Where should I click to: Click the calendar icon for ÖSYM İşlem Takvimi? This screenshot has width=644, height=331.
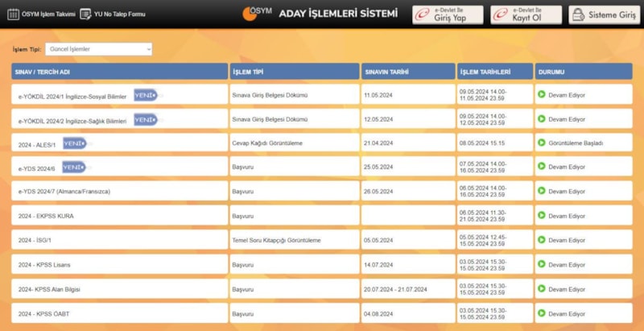click(x=13, y=14)
